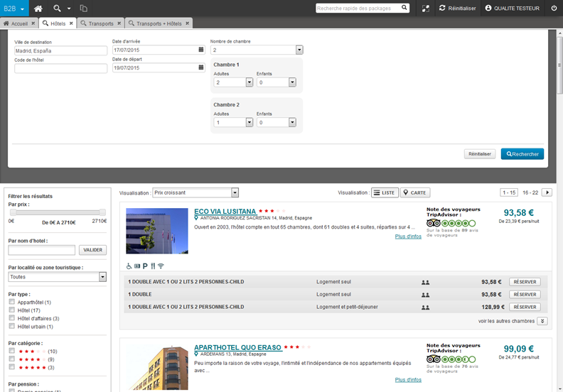Click the home icon in top toolbar
This screenshot has width=563, height=392.
click(x=38, y=8)
